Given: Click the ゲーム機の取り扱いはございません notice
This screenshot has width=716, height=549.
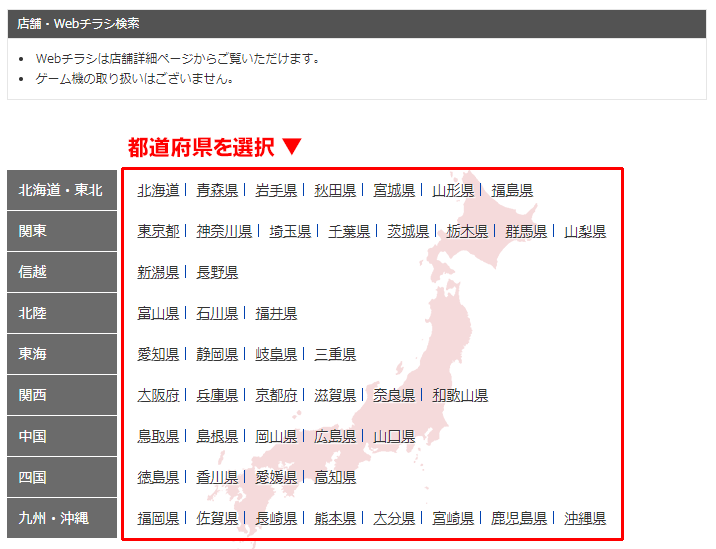Looking at the screenshot, I should pos(135,79).
